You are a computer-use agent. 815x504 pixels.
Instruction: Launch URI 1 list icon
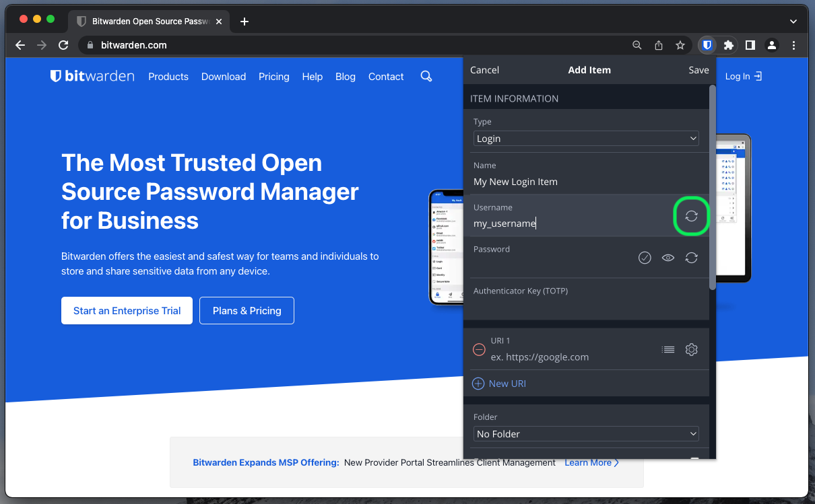click(x=668, y=349)
